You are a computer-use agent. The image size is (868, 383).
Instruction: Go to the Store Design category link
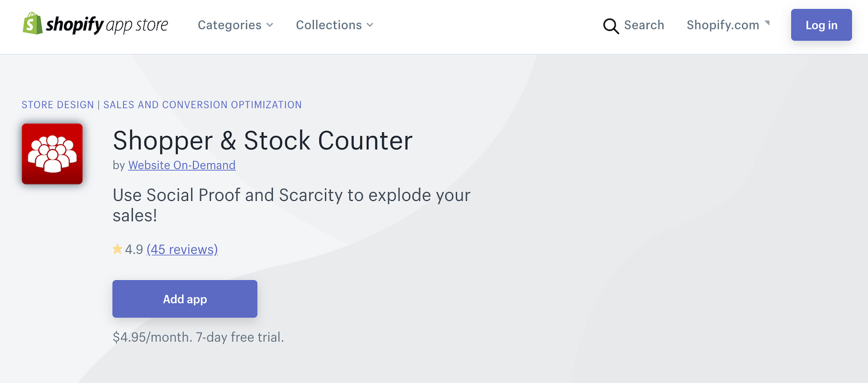coord(58,105)
